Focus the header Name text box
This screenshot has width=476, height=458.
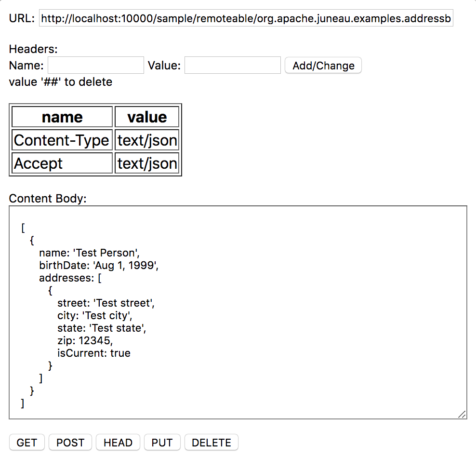[95, 66]
